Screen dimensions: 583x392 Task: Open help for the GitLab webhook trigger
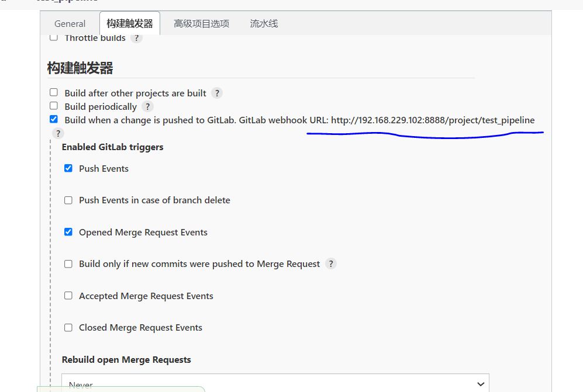(x=57, y=133)
